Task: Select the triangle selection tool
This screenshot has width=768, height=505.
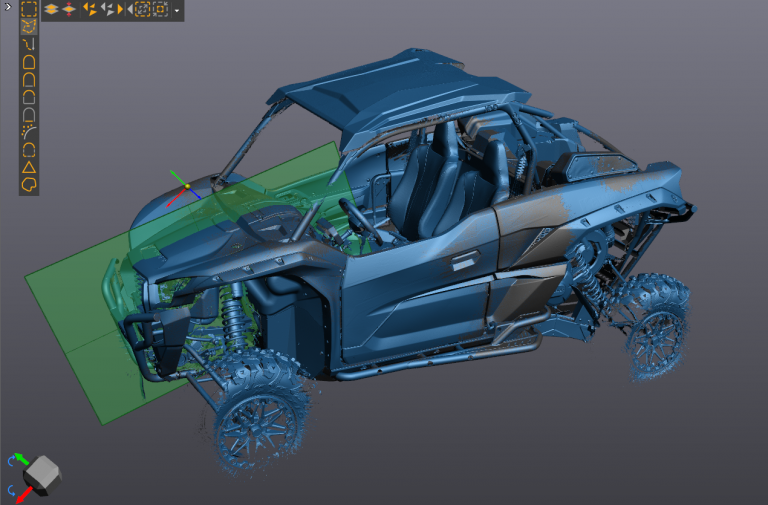Action: click(29, 168)
